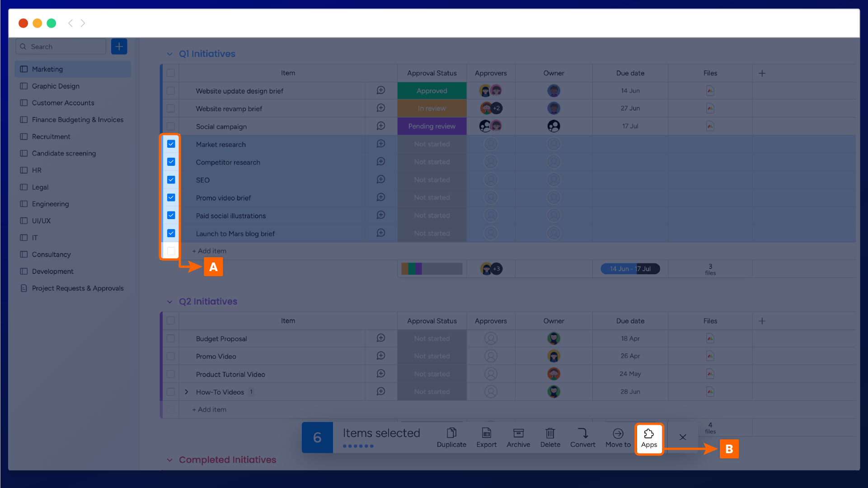Click the Pending review status cell
Viewport: 868px width, 488px height.
[432, 127]
